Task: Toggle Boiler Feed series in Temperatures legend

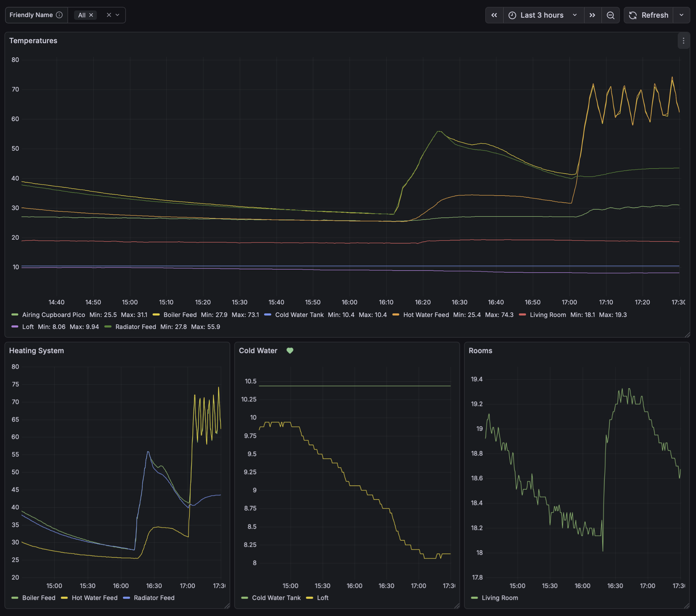Action: pyautogui.click(x=180, y=315)
